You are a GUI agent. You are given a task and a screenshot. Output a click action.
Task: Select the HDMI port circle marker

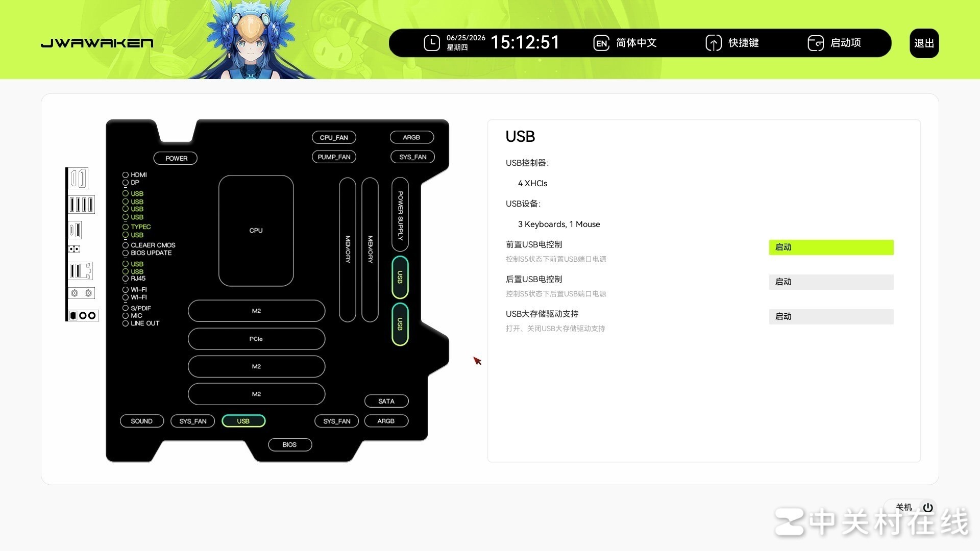click(x=125, y=174)
